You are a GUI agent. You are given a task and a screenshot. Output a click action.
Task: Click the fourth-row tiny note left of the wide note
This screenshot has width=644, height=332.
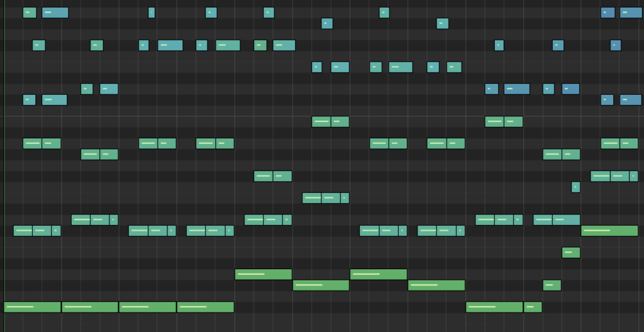(x=317, y=67)
